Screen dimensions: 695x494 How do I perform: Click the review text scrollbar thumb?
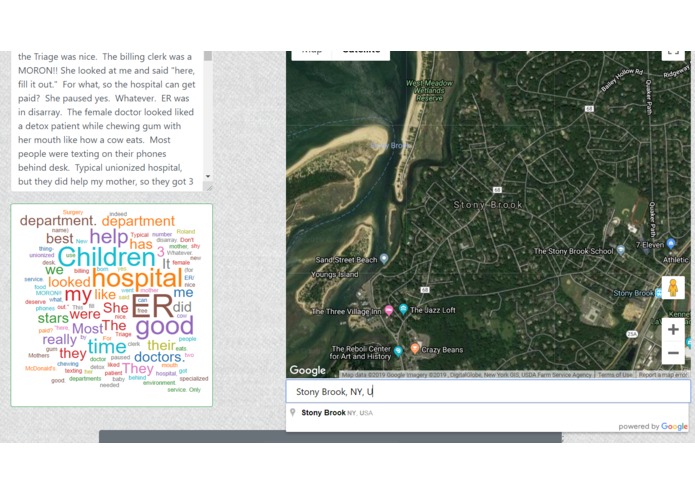(207, 56)
